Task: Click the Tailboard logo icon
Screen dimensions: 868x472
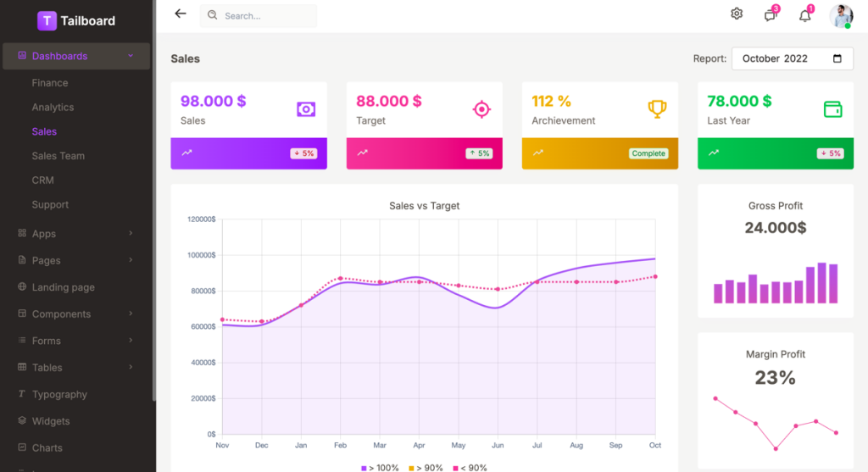Action: (x=47, y=20)
